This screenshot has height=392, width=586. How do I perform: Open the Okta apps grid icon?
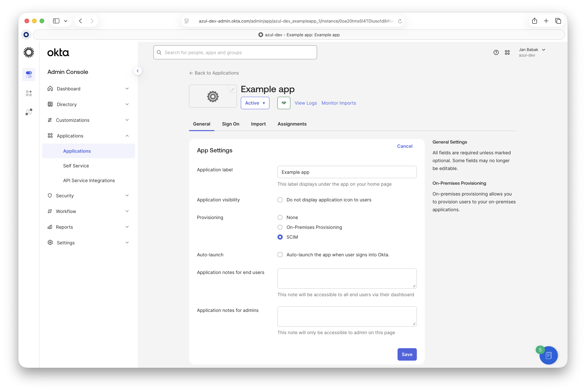pos(507,52)
